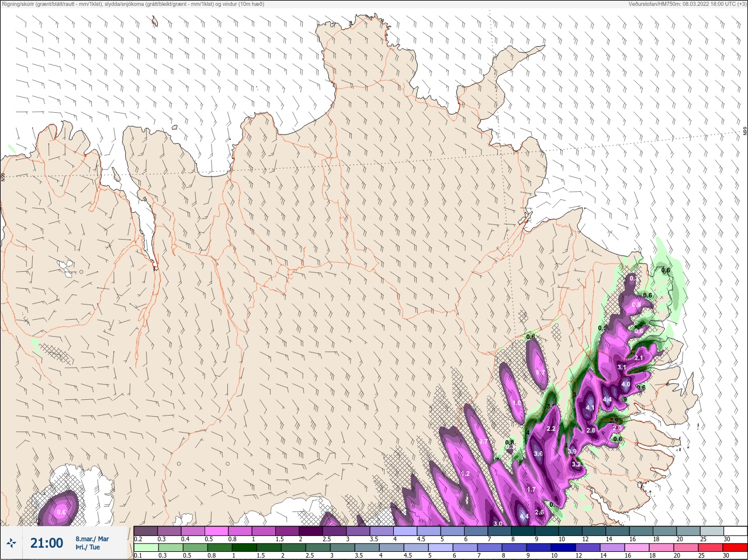The image size is (748, 560).
Task: Pick the bright pink 0.5 legend swatch
Action: click(217, 531)
